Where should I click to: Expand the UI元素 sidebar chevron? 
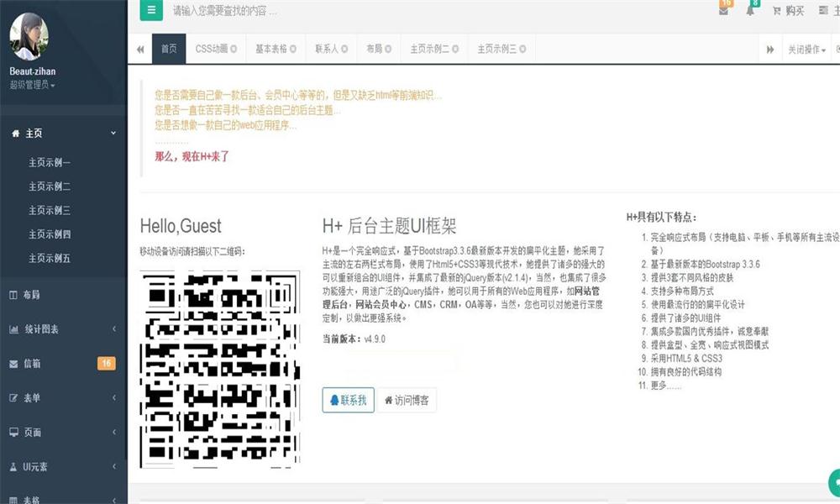tap(113, 466)
